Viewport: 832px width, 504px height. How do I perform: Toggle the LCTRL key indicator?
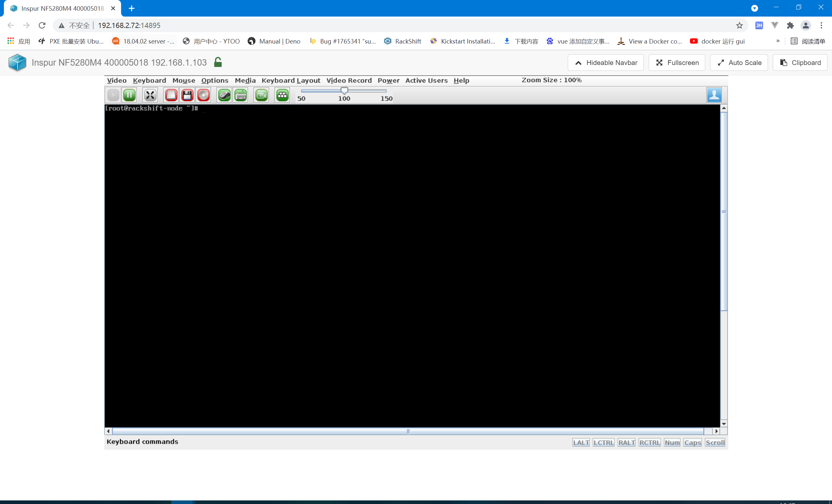604,443
